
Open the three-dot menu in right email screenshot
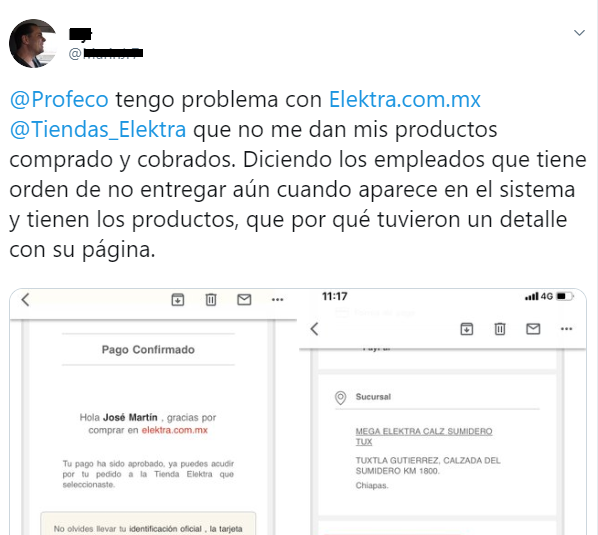(x=566, y=329)
